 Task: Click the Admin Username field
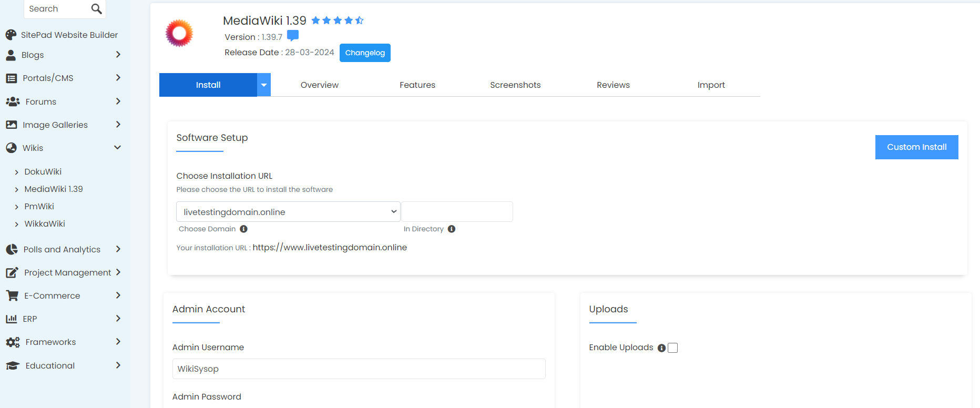[359, 369]
